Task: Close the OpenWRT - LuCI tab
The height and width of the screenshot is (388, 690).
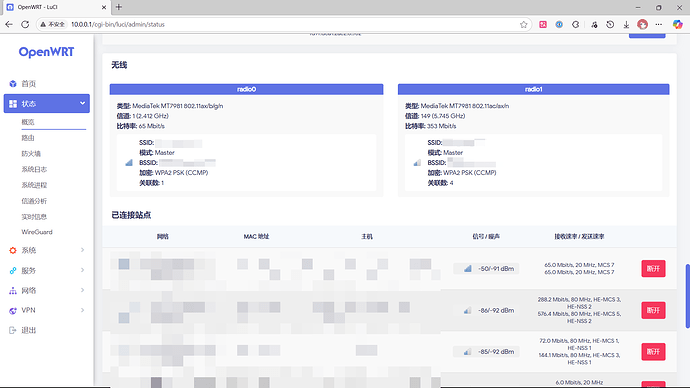Action: tap(104, 7)
